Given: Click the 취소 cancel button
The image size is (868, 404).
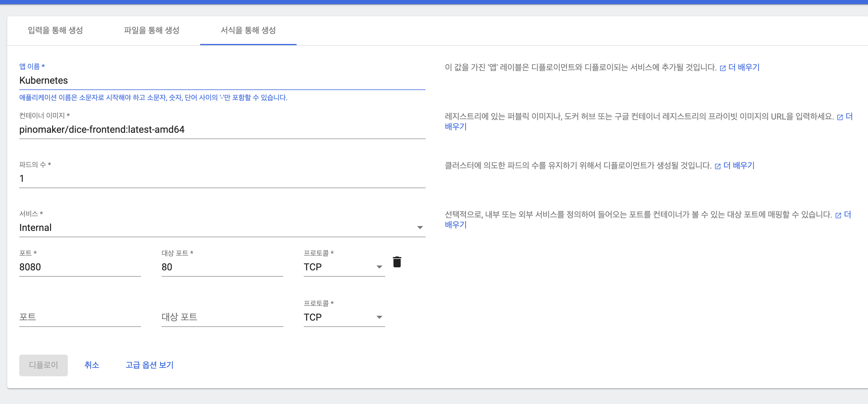Looking at the screenshot, I should 92,365.
